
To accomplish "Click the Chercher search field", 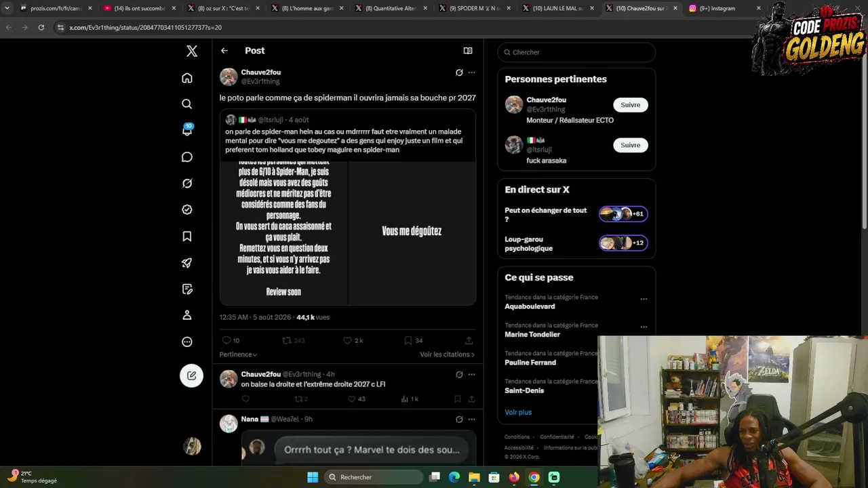I will click(x=576, y=52).
